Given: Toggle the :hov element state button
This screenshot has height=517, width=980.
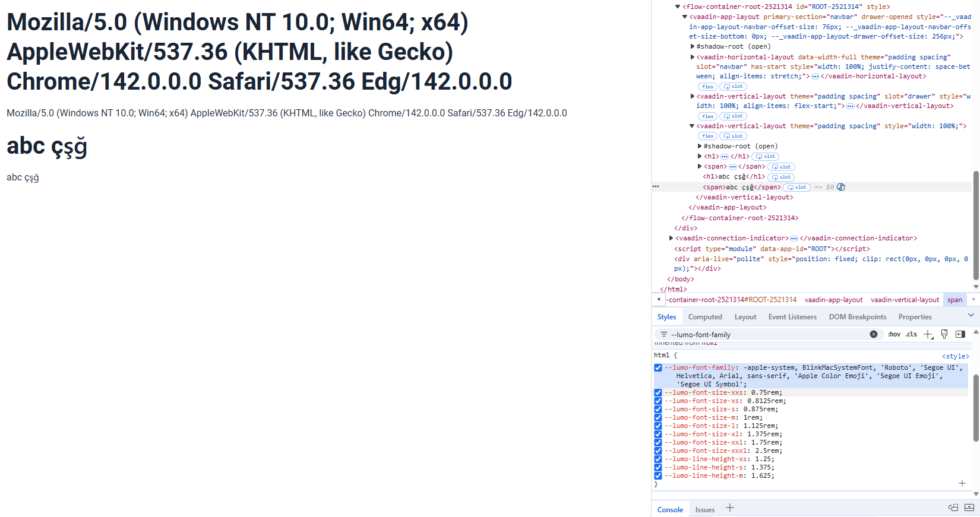Looking at the screenshot, I should coord(894,334).
